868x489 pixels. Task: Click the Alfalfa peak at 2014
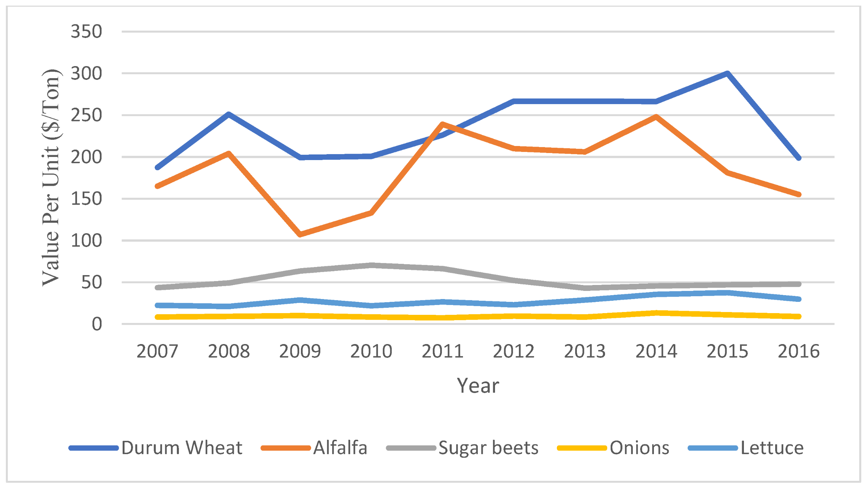pos(656,116)
